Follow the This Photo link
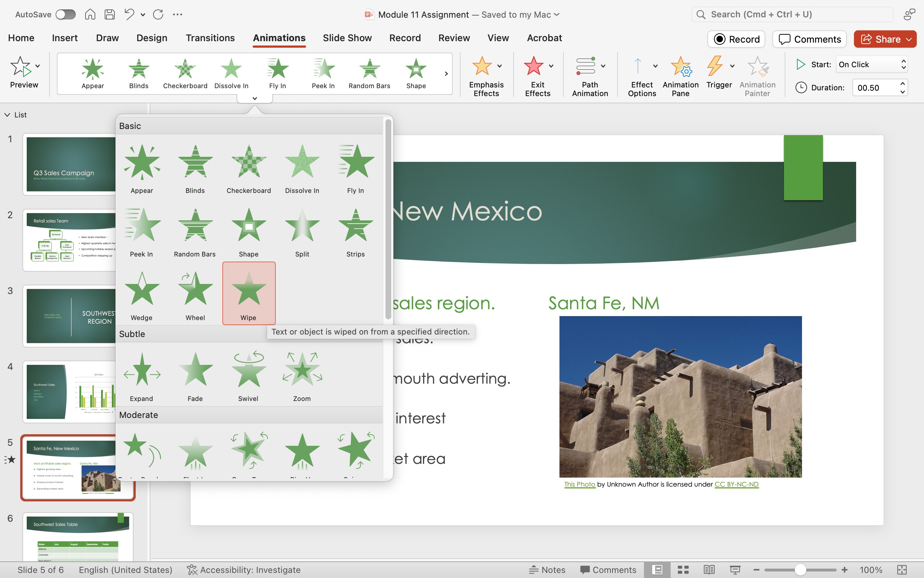This screenshot has width=924, height=578. 580,484
